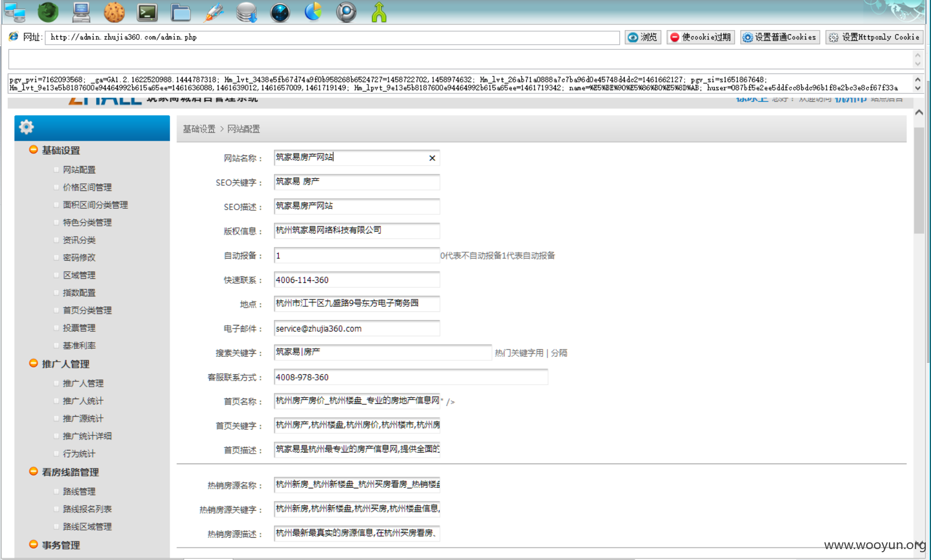Click the 使cookie过期 button

click(701, 37)
